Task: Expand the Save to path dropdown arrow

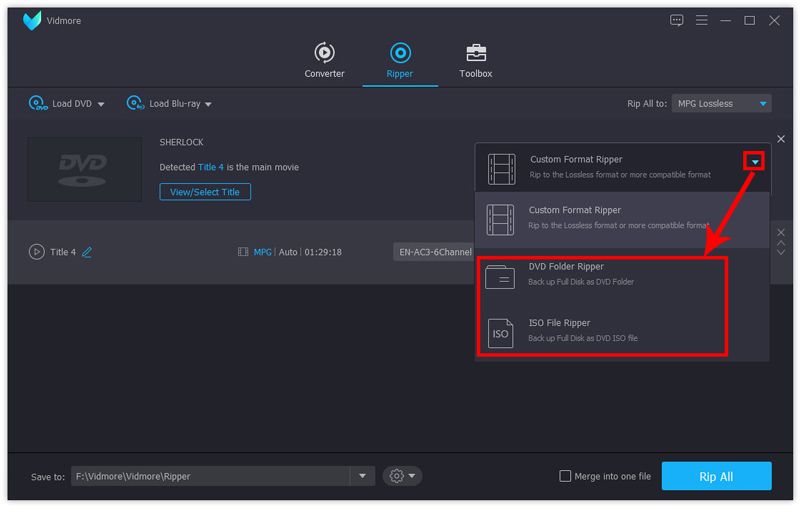Action: (x=362, y=476)
